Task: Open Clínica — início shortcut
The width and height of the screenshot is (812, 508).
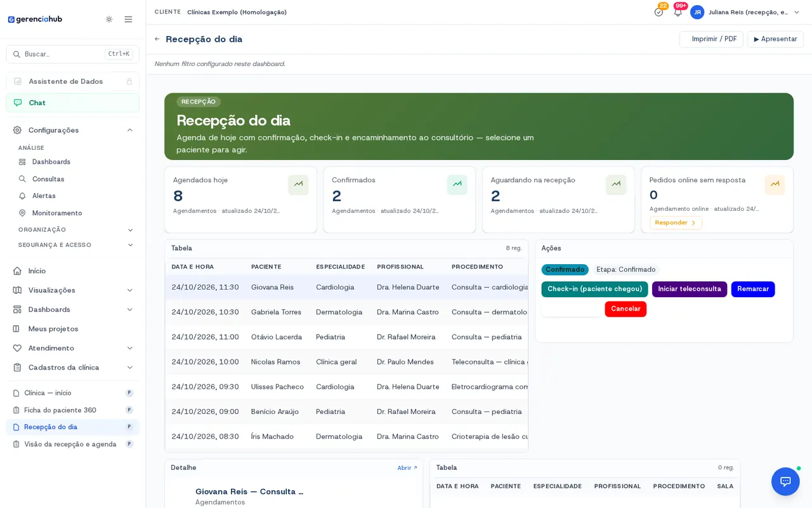Action: tap(72, 393)
